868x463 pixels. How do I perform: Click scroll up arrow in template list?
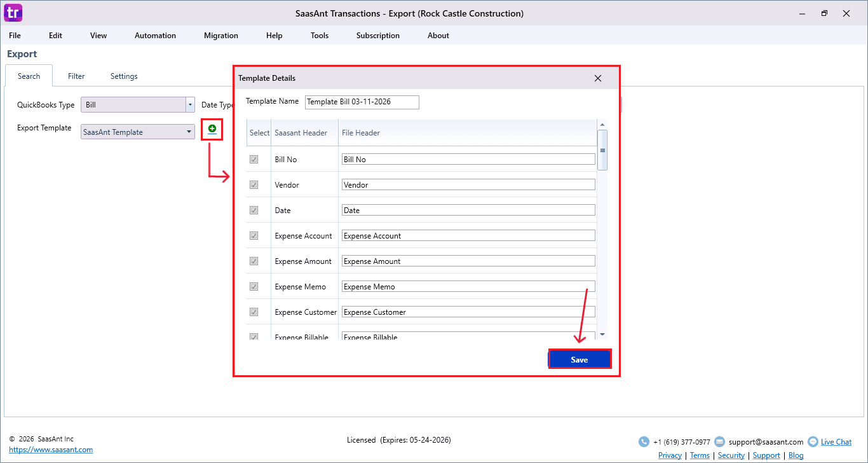tap(602, 125)
